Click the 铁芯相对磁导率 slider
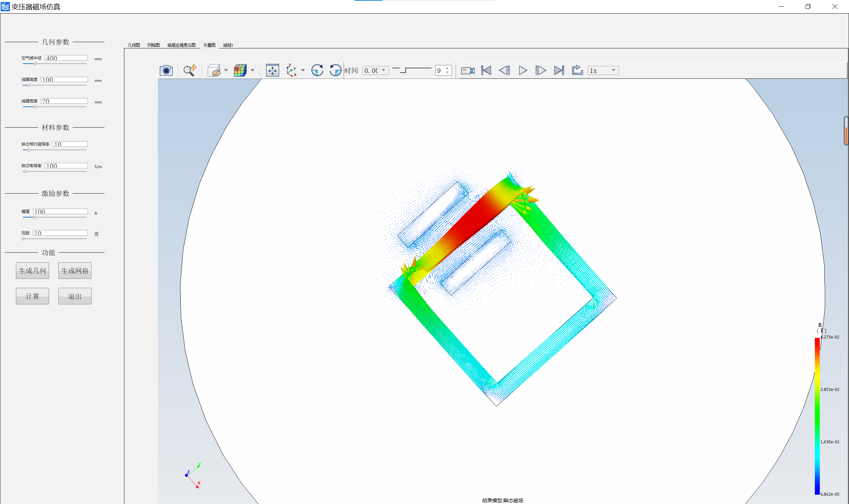The width and height of the screenshot is (849, 504). (54, 150)
